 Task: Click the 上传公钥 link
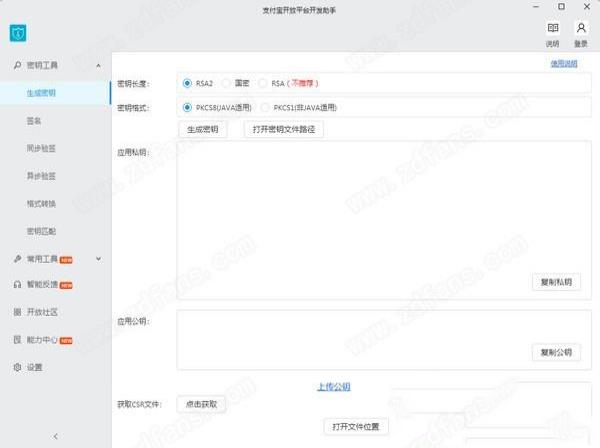pyautogui.click(x=334, y=387)
